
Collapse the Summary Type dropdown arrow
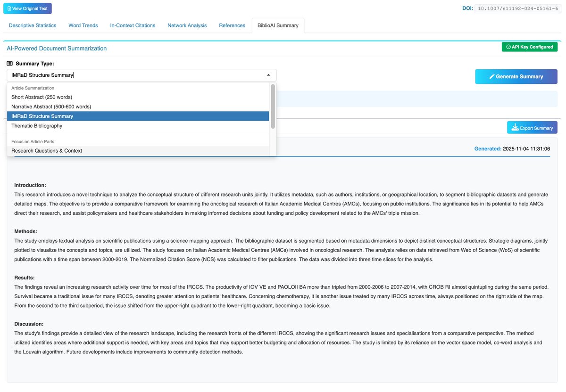click(x=268, y=75)
